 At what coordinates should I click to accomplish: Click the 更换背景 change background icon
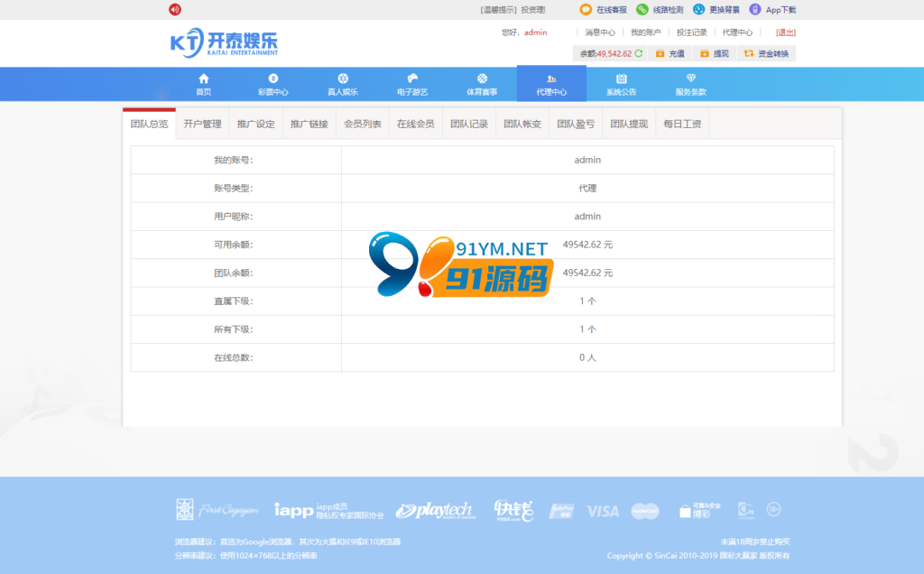point(698,10)
